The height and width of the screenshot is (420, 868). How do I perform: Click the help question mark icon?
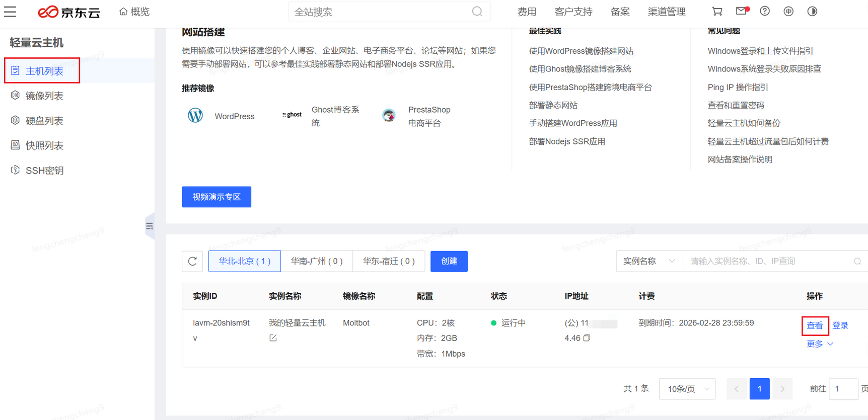pyautogui.click(x=765, y=11)
